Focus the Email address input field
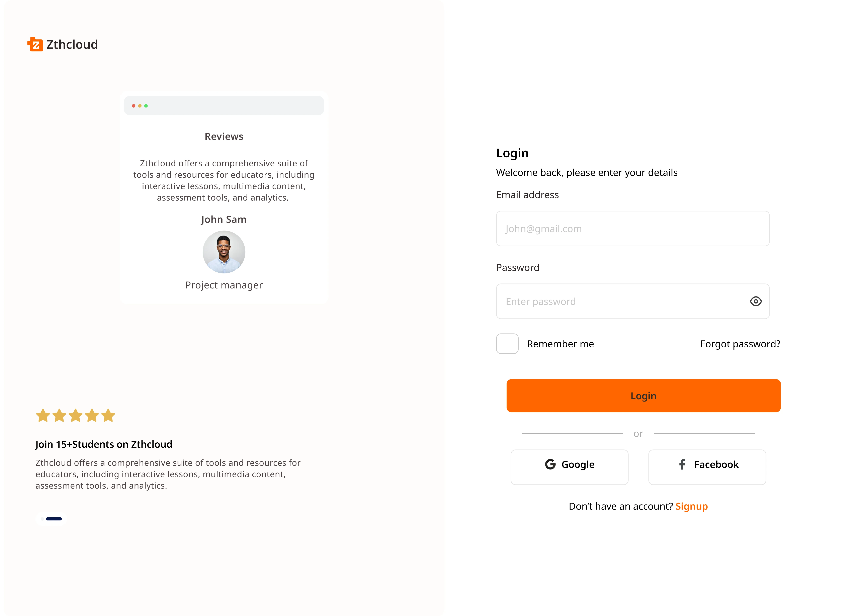Image resolution: width=866 pixels, height=616 pixels. click(633, 229)
